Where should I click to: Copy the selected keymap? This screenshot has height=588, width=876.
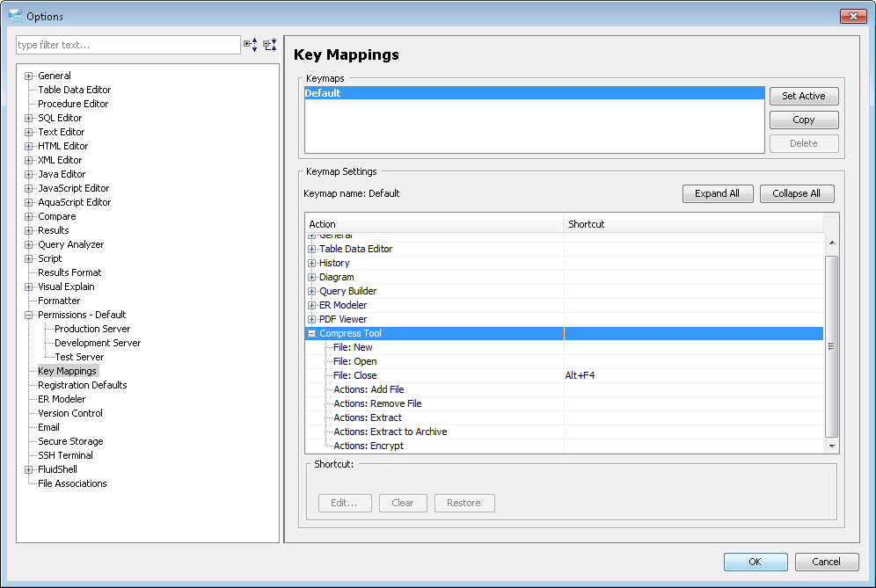pos(803,120)
